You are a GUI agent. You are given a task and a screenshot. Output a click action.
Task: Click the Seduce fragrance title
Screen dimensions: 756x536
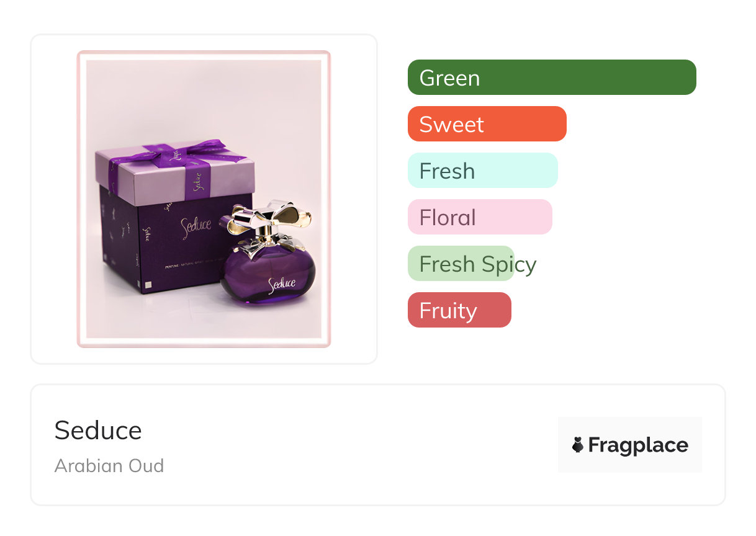click(x=98, y=431)
